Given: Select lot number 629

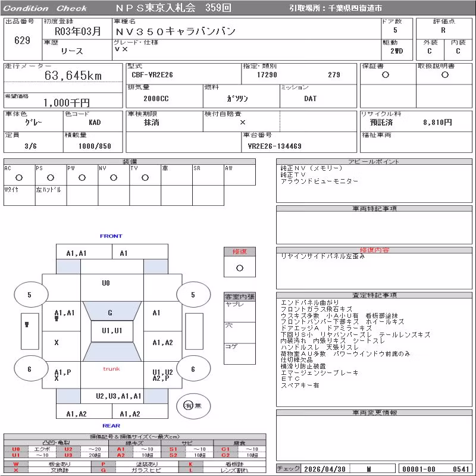Looking at the screenshot, I should click(x=22, y=40).
